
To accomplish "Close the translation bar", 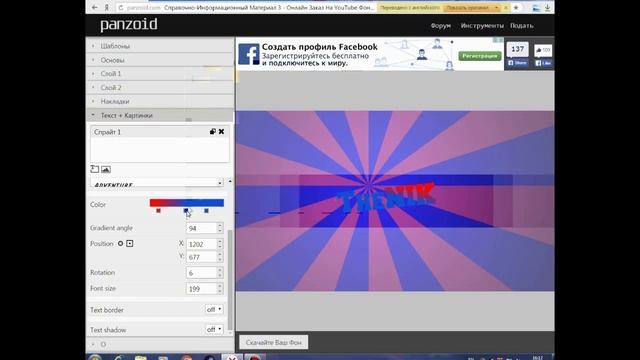I will pyautogui.click(x=506, y=8).
